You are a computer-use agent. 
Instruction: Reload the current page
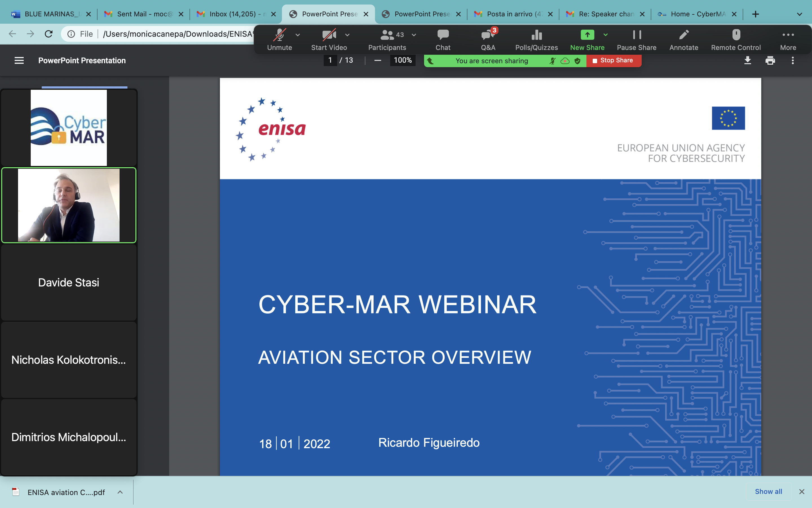tap(49, 34)
